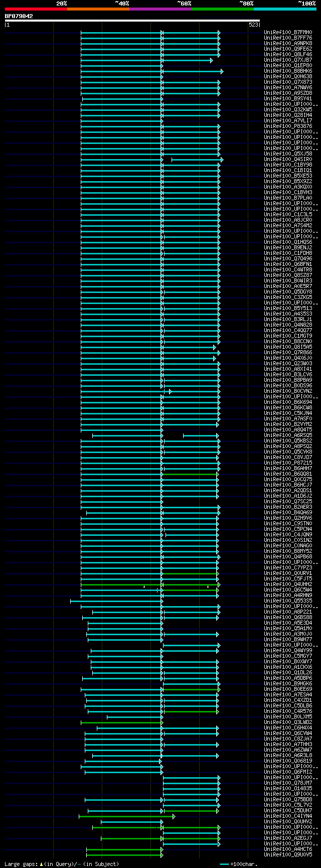Select label UniRef100_B3LCV6
Screen dimensions: 321x868
(x=288, y=375)
